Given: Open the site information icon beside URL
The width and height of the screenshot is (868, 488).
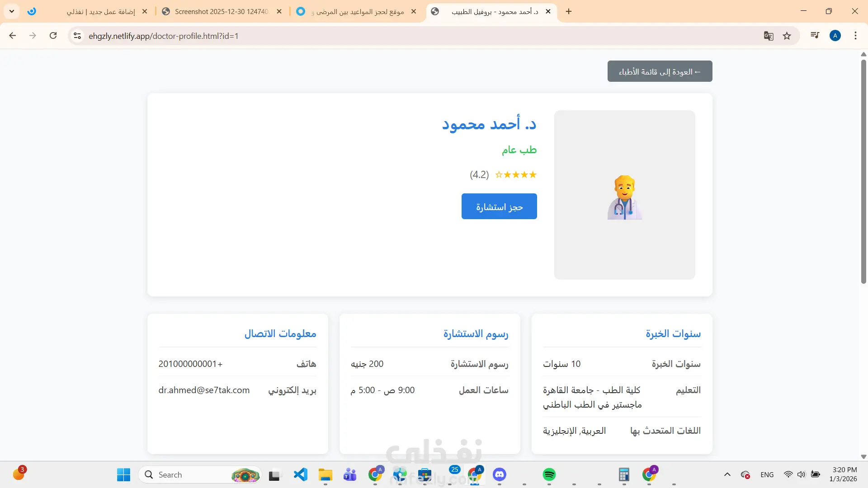Looking at the screenshot, I should click(x=77, y=36).
